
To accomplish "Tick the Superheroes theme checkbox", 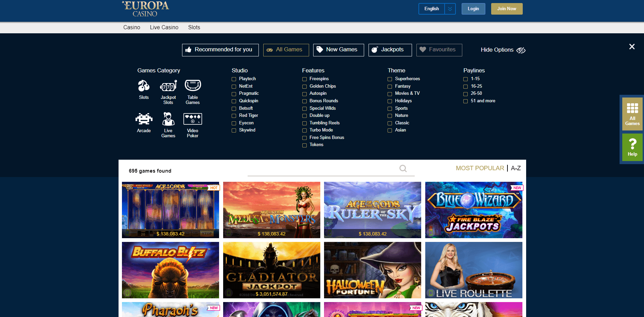I will point(390,79).
